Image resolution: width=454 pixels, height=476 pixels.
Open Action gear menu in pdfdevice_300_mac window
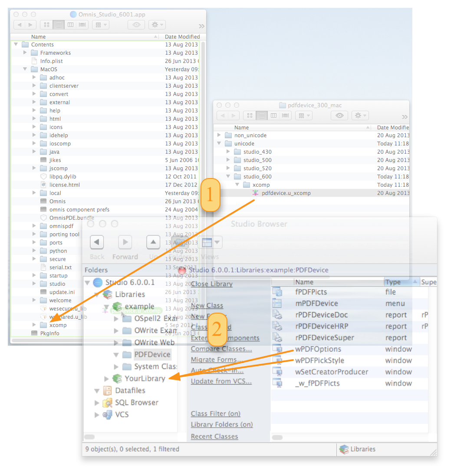point(360,116)
